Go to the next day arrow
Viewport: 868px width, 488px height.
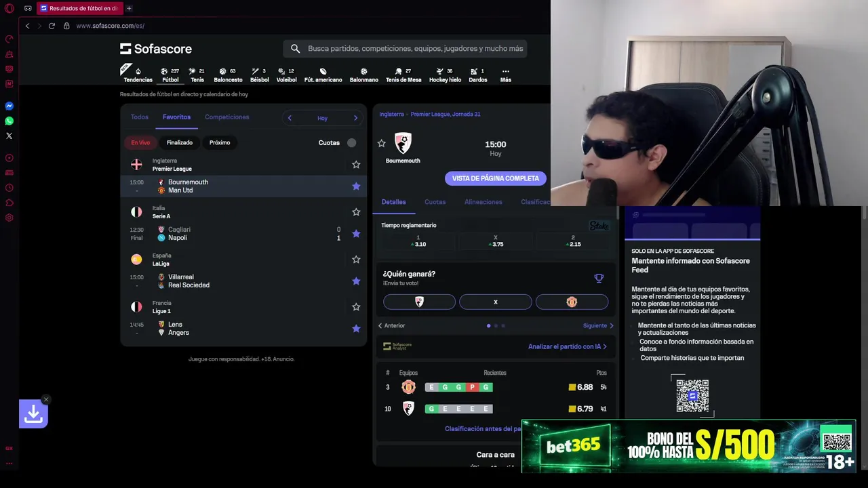pyautogui.click(x=355, y=118)
